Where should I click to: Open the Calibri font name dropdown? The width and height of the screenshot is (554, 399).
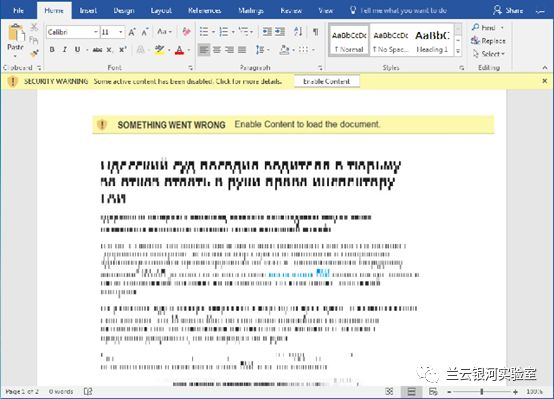point(95,32)
